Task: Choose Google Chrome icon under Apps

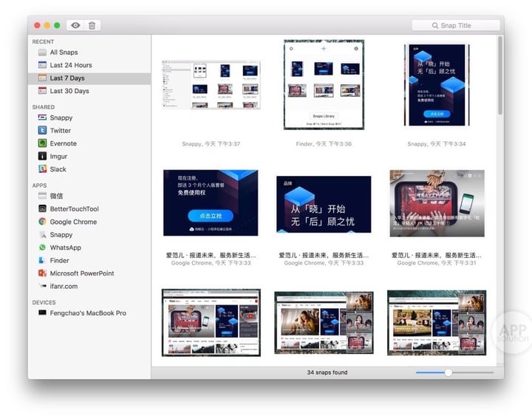Action: 42,222
